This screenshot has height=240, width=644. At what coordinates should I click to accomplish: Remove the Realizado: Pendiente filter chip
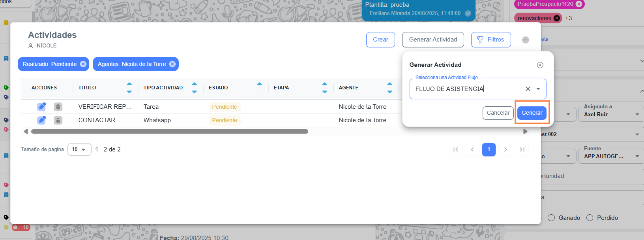pyautogui.click(x=83, y=64)
